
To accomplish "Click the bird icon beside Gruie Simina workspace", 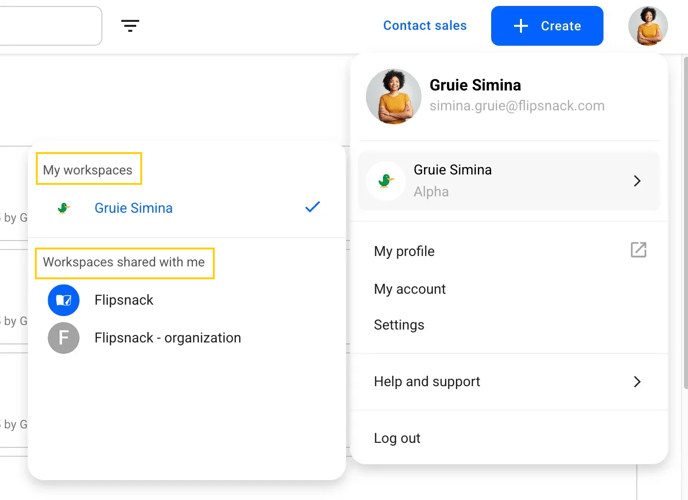I will click(x=64, y=208).
